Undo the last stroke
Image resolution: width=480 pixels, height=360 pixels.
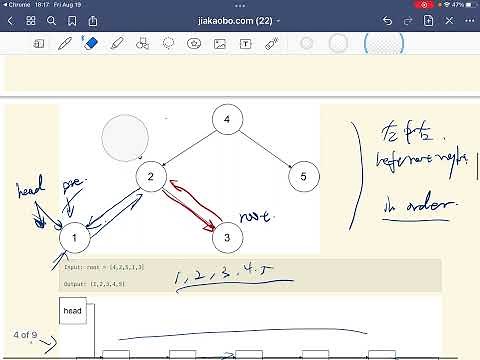point(387,21)
